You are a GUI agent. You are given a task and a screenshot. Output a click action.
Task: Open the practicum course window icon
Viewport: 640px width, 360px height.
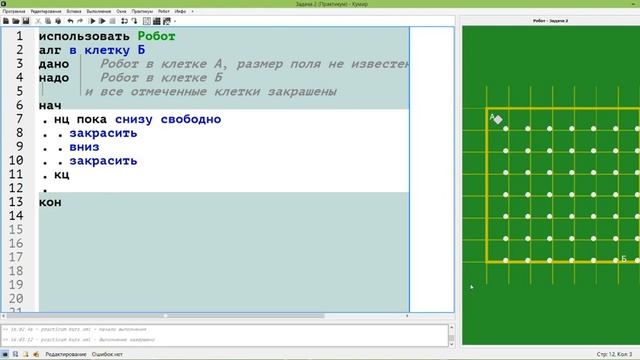(x=167, y=21)
